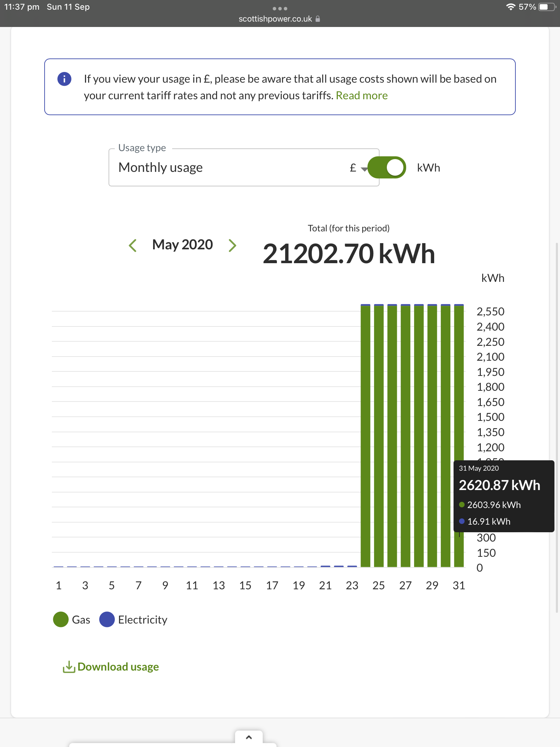560x747 pixels.
Task: Click the blue Electricity legend circle
Action: 107,619
